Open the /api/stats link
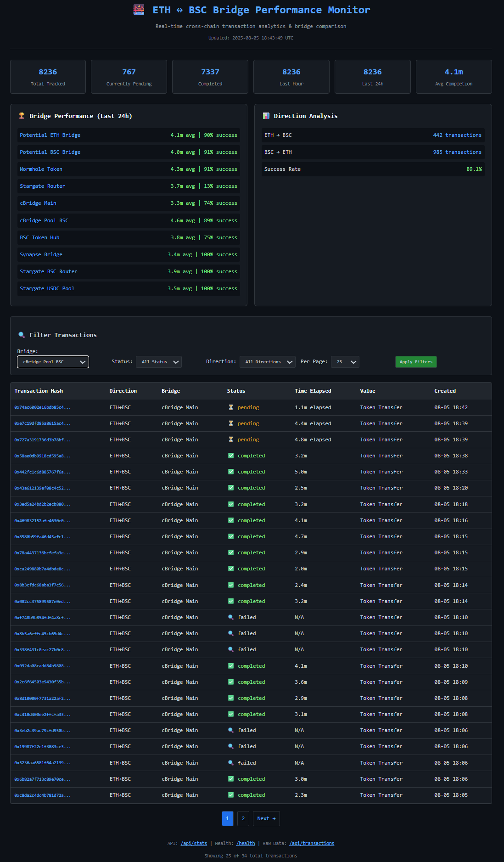This screenshot has width=504, height=862. [194, 843]
